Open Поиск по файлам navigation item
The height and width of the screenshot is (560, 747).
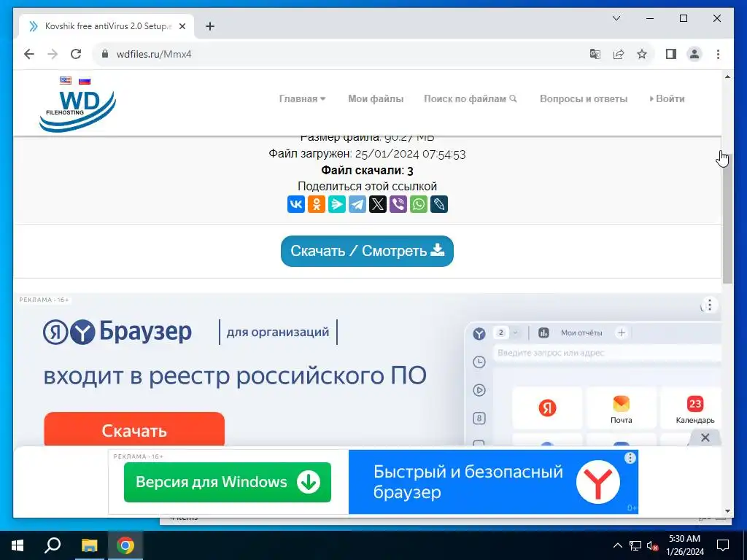pyautogui.click(x=471, y=98)
